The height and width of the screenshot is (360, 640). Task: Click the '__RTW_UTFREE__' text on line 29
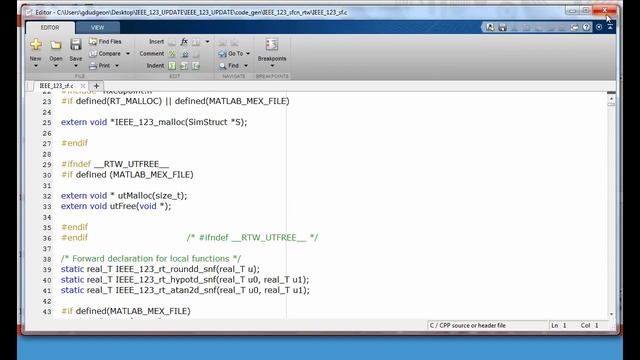[131, 164]
